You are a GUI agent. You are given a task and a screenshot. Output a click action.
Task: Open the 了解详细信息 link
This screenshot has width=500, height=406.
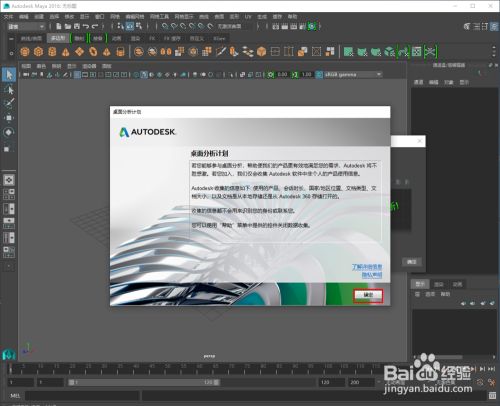pyautogui.click(x=367, y=267)
